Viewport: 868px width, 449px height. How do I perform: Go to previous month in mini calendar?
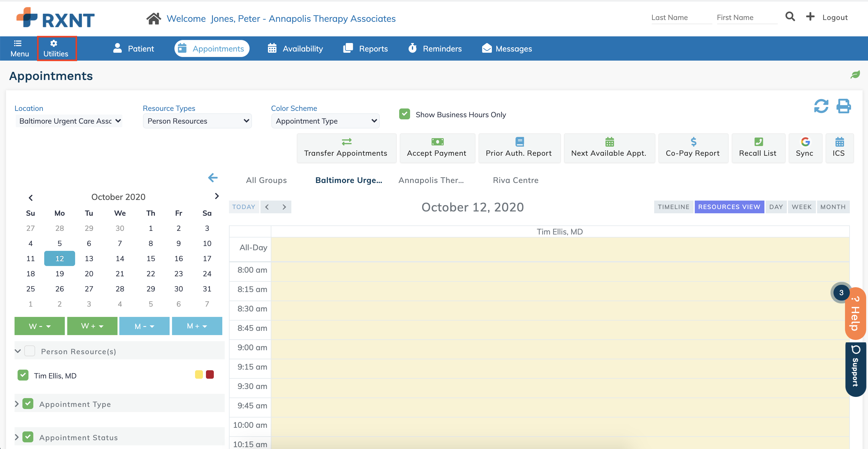coord(31,198)
